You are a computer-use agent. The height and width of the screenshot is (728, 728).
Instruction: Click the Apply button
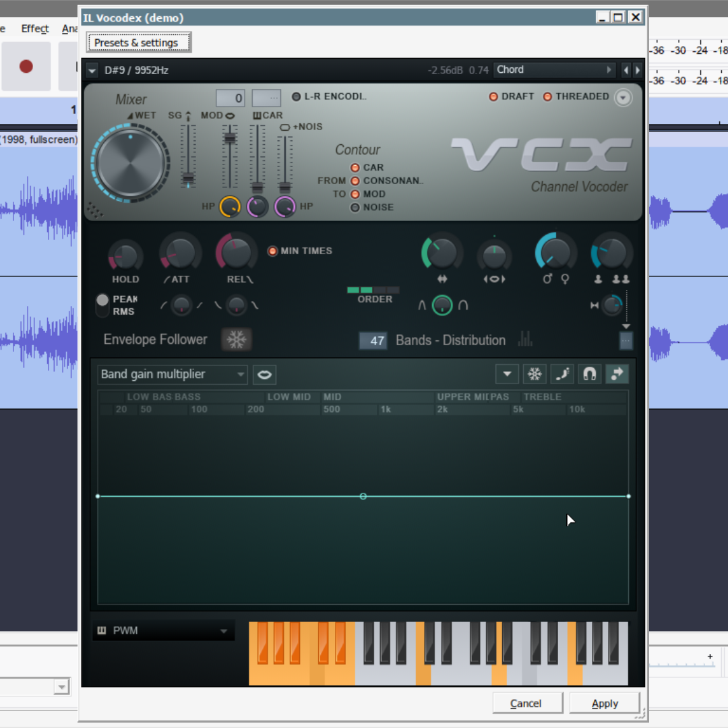pyautogui.click(x=605, y=703)
